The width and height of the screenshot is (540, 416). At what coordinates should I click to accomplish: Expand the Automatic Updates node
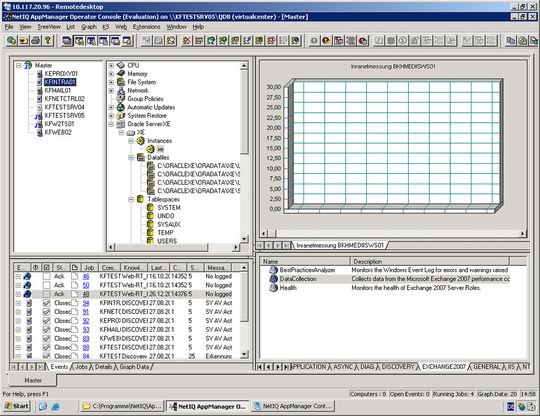click(111, 107)
